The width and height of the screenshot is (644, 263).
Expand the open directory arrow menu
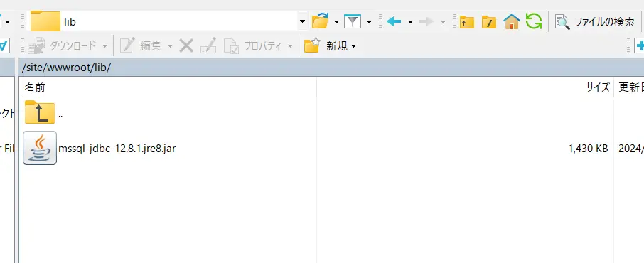pos(336,22)
